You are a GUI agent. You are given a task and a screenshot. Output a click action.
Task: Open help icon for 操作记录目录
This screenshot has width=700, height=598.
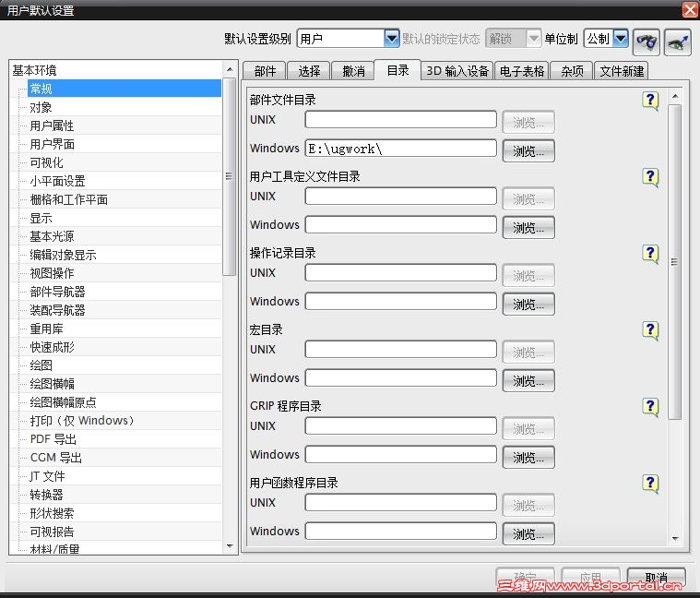pyautogui.click(x=650, y=254)
